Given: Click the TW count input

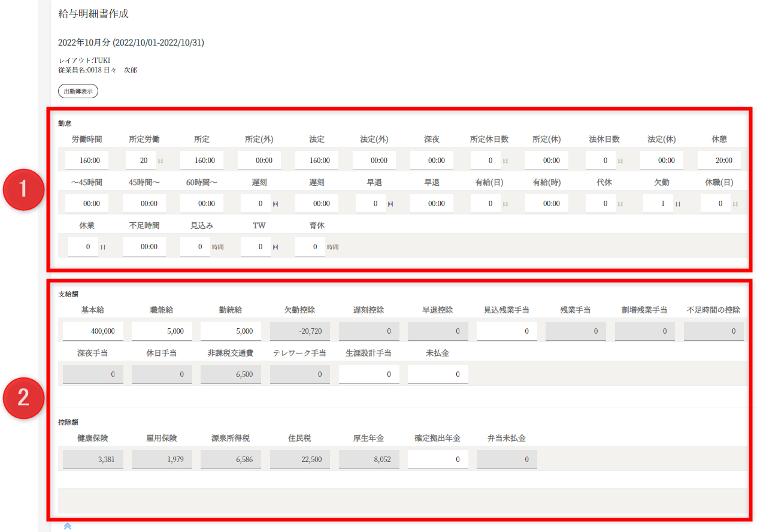Looking at the screenshot, I should coord(256,247).
